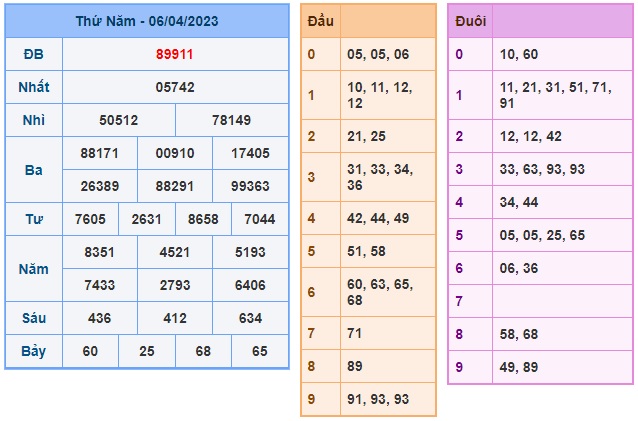
Task: Click the 'Tư' row label
Action: 34,219
